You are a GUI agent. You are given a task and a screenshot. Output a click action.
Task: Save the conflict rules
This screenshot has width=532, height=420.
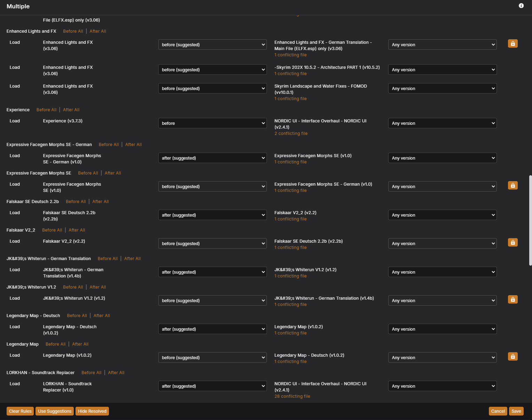(516, 411)
